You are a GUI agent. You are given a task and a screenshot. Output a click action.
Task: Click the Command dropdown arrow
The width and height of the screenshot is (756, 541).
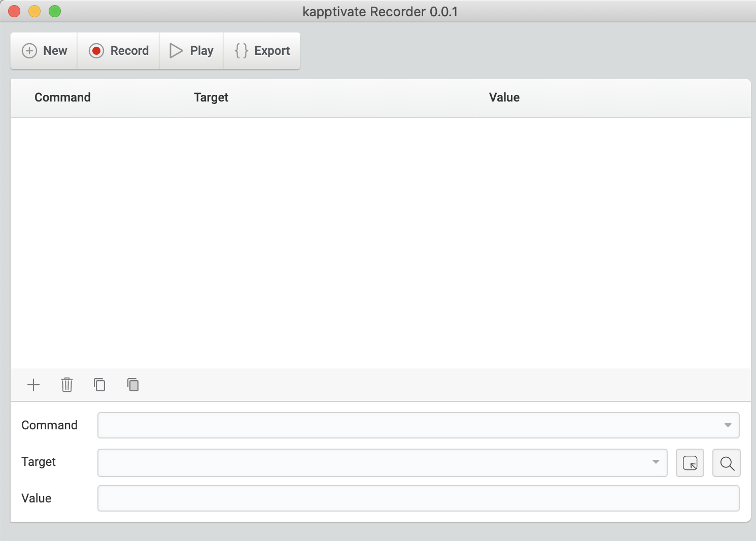coord(728,425)
